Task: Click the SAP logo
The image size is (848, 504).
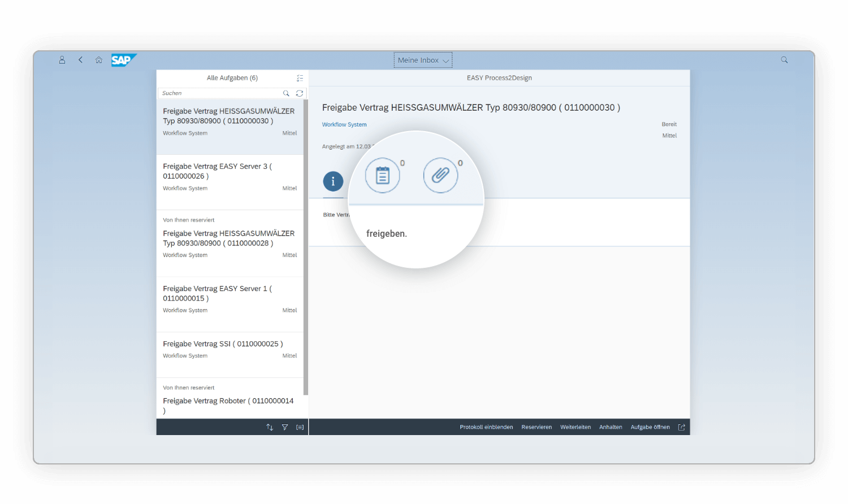Action: point(124,60)
